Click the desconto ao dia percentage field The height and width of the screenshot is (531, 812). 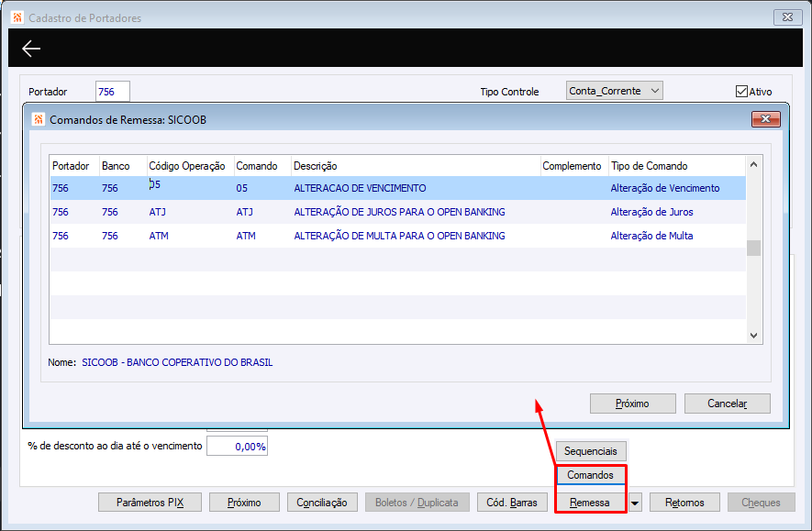[238, 446]
